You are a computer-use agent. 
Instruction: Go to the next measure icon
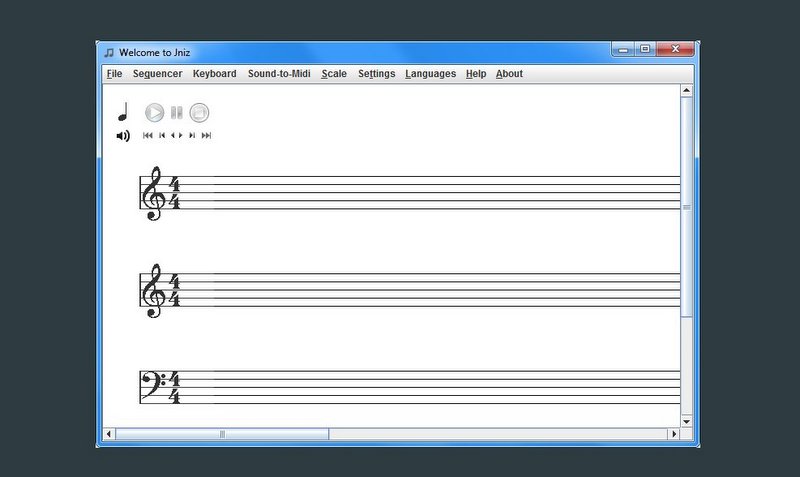click(x=192, y=135)
